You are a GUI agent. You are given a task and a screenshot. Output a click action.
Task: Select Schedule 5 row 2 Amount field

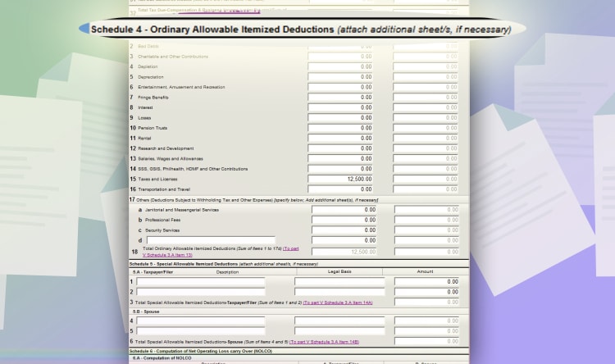coord(426,292)
